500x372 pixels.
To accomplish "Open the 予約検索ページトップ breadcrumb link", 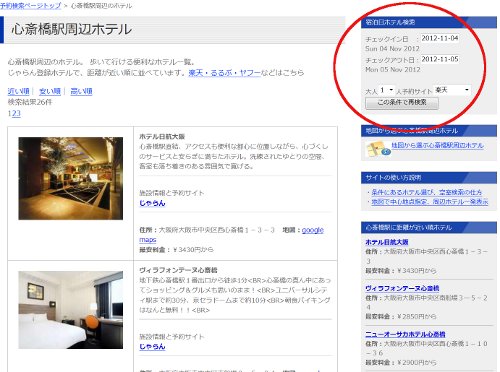I will click(31, 6).
